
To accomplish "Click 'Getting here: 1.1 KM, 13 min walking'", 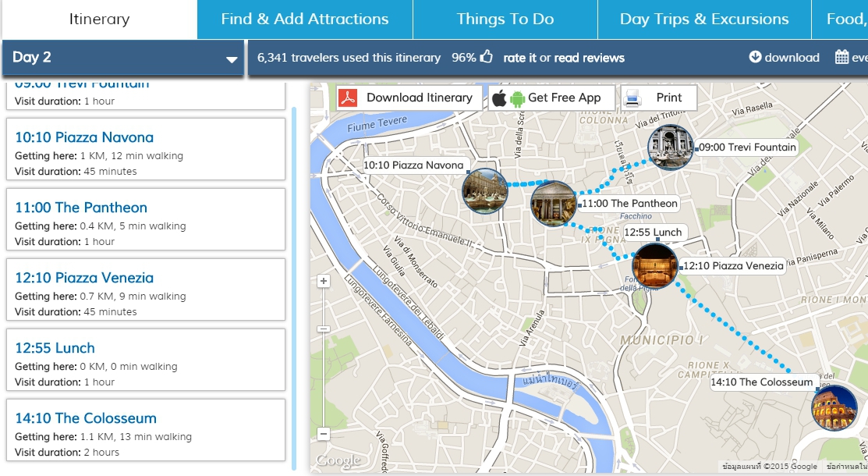I will tap(104, 437).
